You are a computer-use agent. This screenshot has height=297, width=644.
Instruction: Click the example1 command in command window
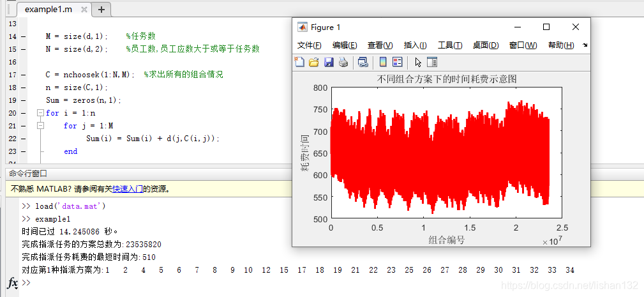coord(52,219)
